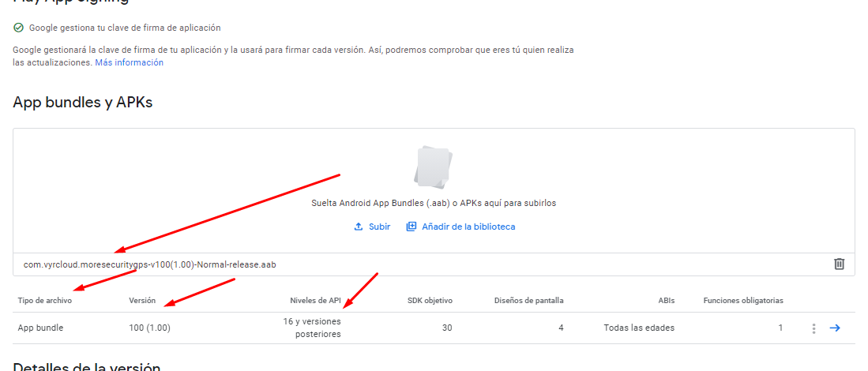Click the green check icon beside Google signing text

coord(18,28)
